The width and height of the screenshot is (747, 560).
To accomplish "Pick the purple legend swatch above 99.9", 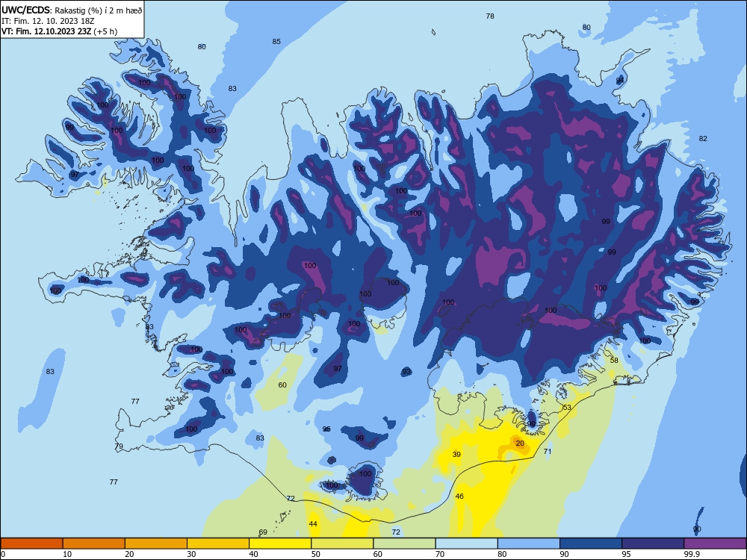I will (x=715, y=544).
